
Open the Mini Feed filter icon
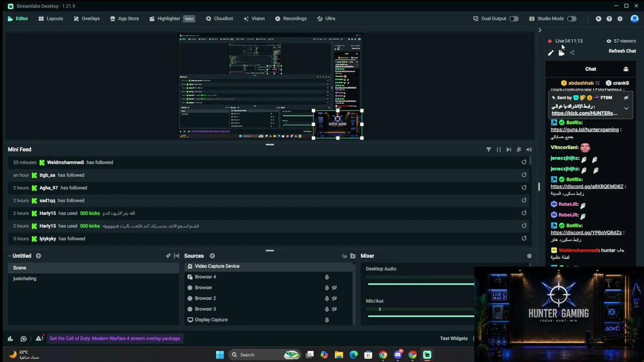(x=489, y=149)
